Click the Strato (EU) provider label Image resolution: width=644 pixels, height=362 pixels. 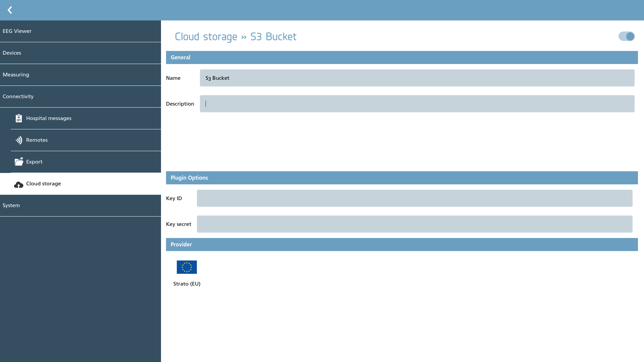point(187,284)
